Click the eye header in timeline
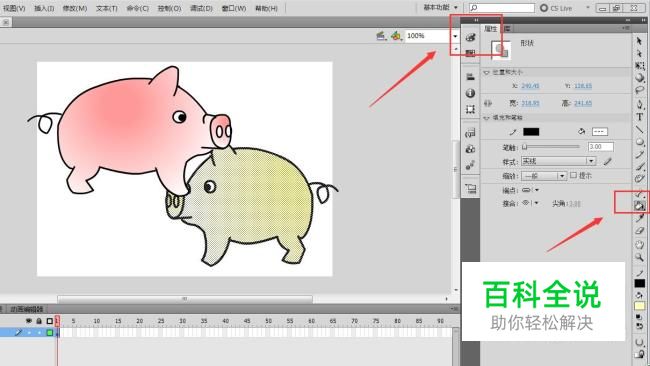Screen dimensions: 650x366 click(x=29, y=321)
